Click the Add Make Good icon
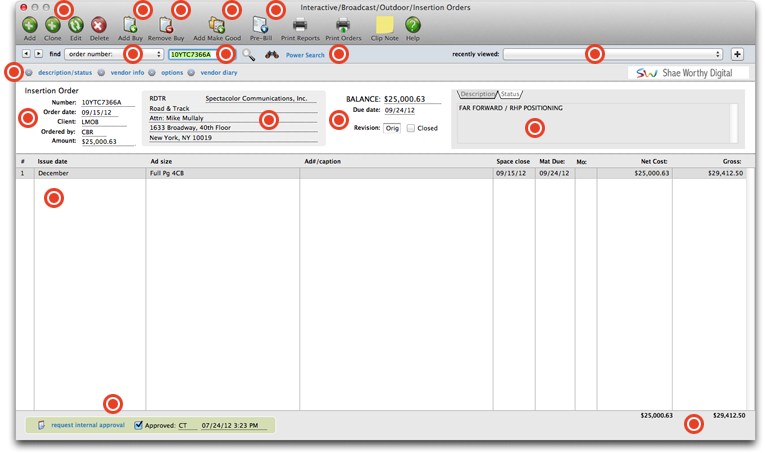Viewport: 765px width, 453px height. pyautogui.click(x=216, y=24)
